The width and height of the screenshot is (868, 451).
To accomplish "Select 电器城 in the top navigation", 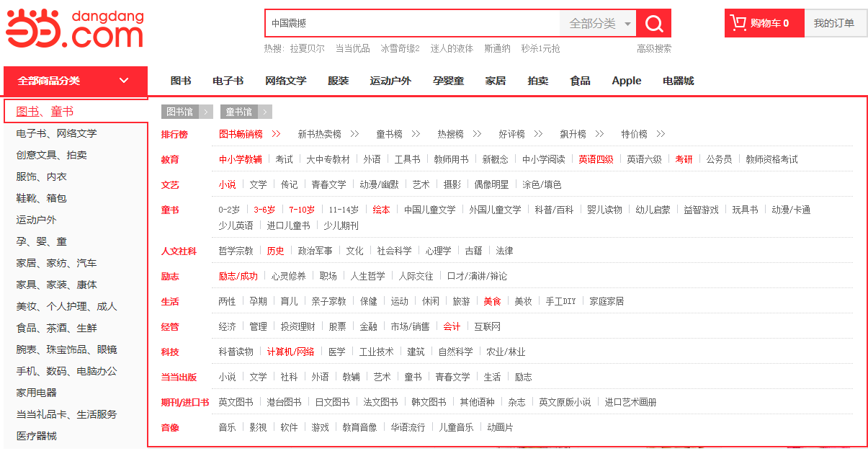I will click(x=678, y=81).
